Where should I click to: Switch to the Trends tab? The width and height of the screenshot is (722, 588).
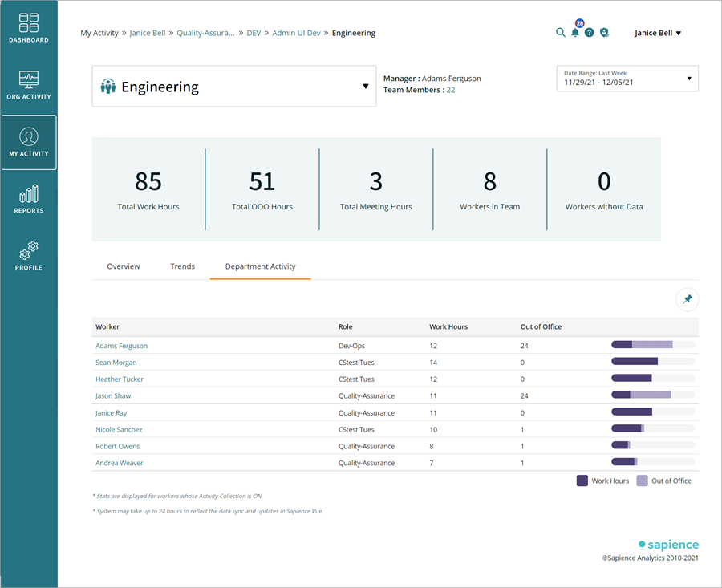point(182,266)
